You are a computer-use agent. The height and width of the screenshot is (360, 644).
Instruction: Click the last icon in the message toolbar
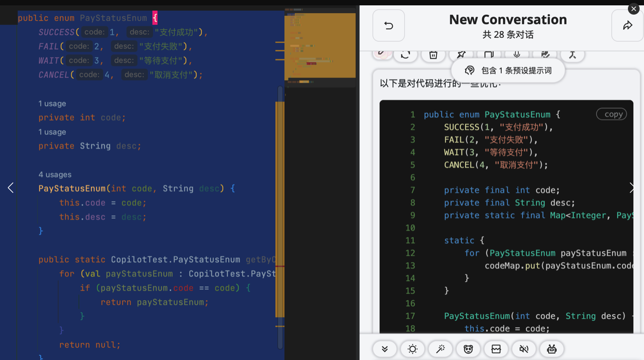click(x=572, y=54)
